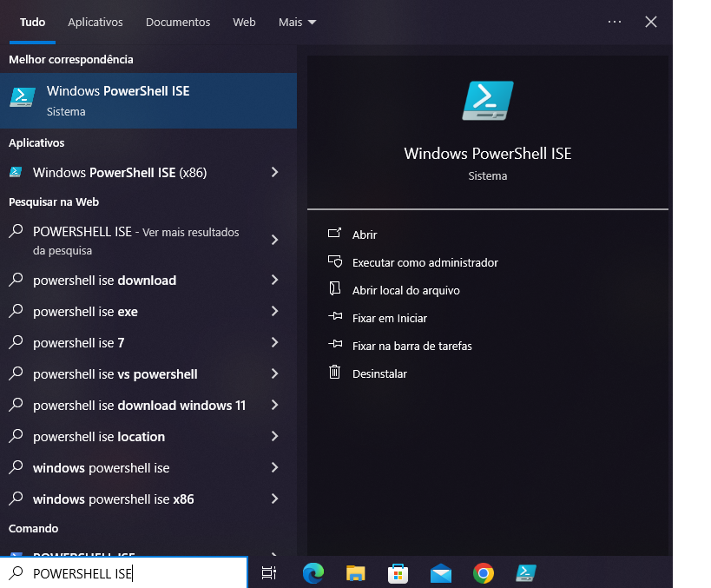Click Desinstalar option
711x588 pixels.
[x=379, y=373]
